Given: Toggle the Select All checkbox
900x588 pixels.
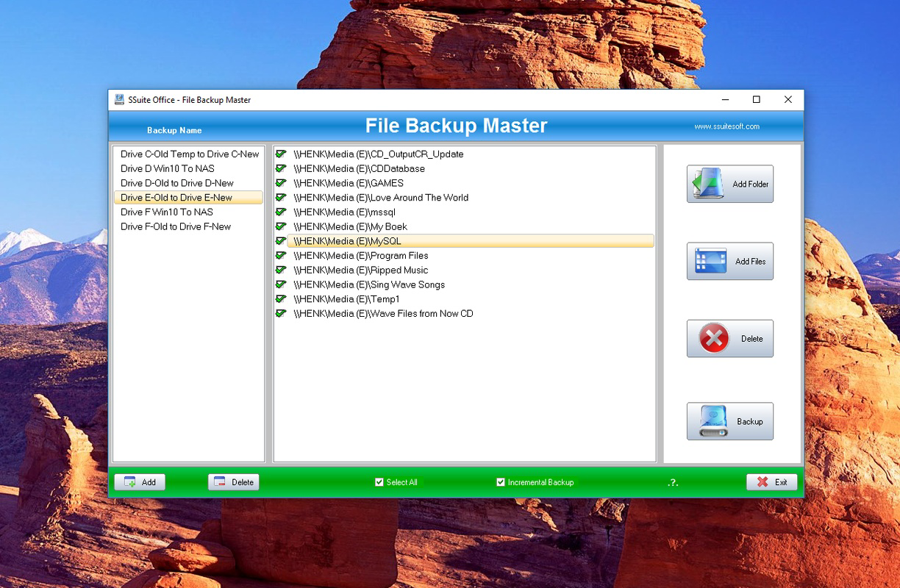Looking at the screenshot, I should (x=379, y=482).
